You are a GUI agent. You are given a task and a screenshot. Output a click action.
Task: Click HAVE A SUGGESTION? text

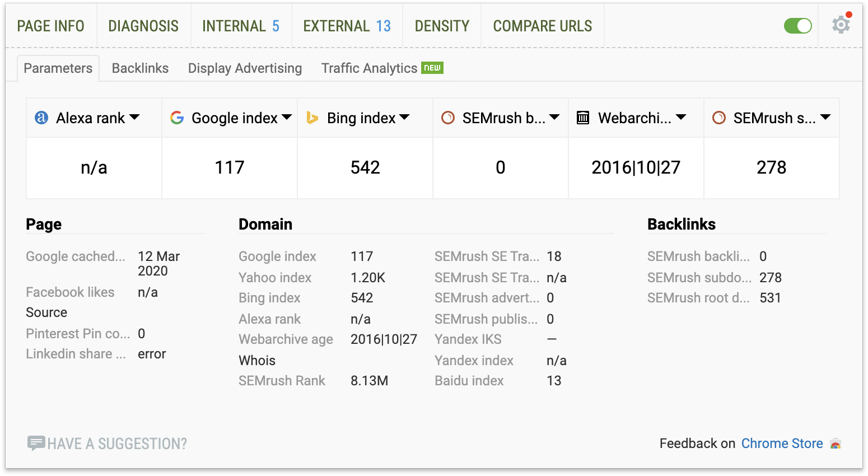tap(117, 444)
